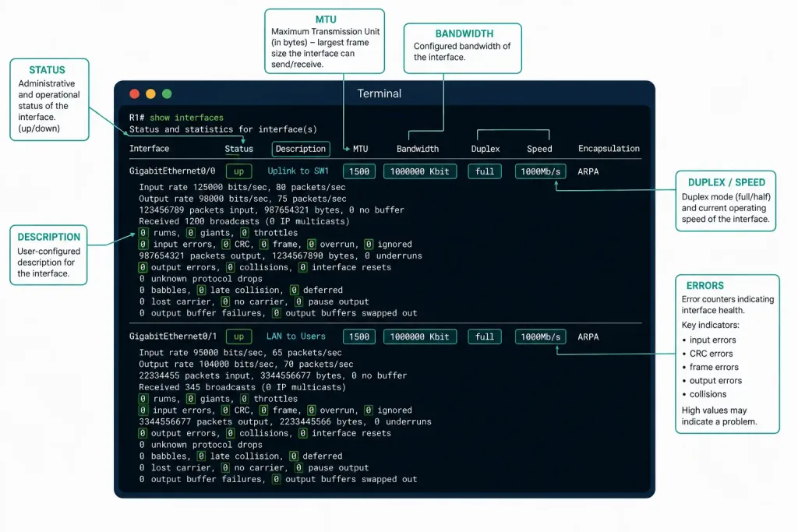The height and width of the screenshot is (532, 798).
Task: Click the '22334455 packets input' line
Action: pyautogui.click(x=273, y=375)
